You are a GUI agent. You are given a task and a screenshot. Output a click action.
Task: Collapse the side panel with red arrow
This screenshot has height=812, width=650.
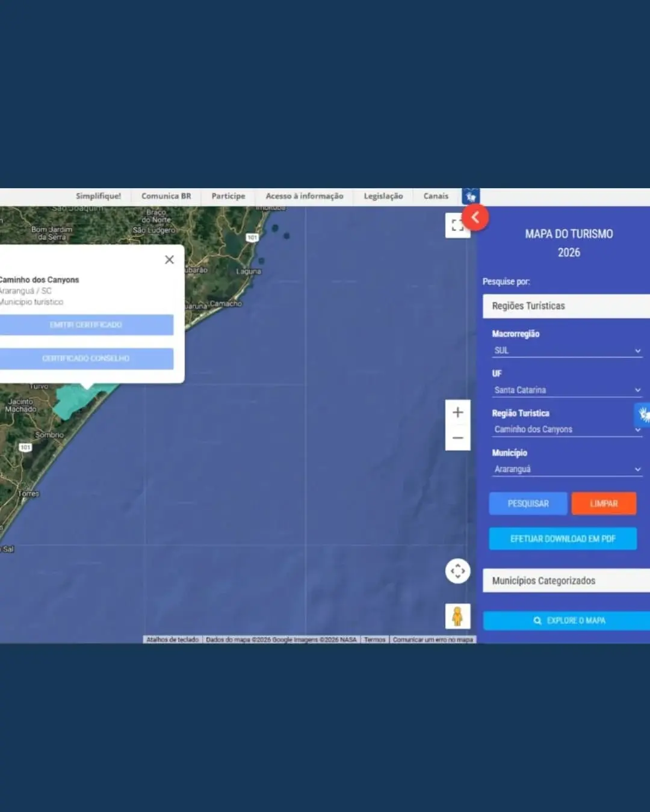[475, 217]
